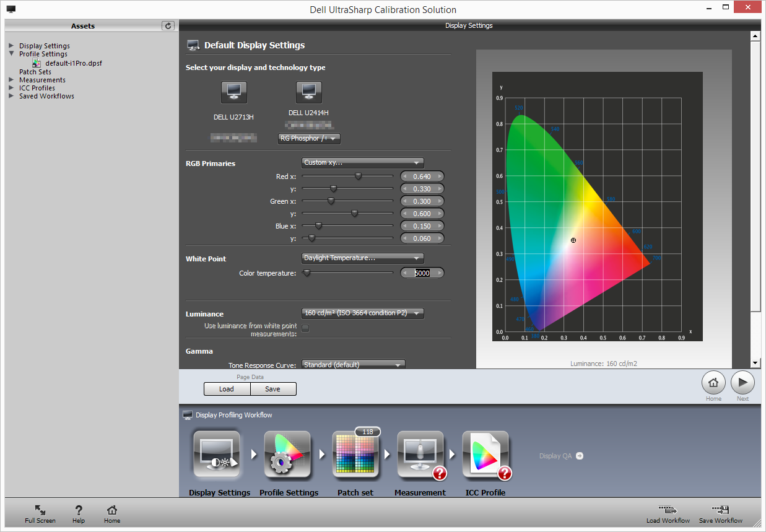Select the DELL U2414H monitor icon
This screenshot has width=766, height=532.
pyautogui.click(x=308, y=92)
